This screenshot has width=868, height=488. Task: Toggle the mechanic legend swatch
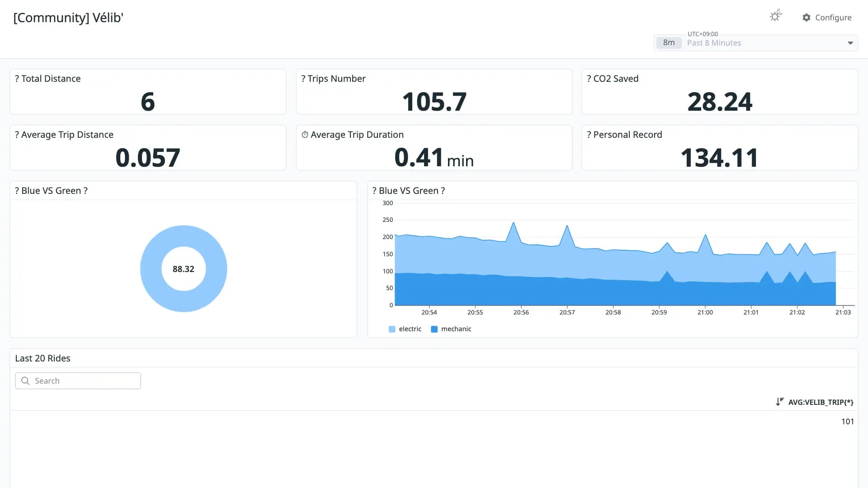tap(434, 329)
